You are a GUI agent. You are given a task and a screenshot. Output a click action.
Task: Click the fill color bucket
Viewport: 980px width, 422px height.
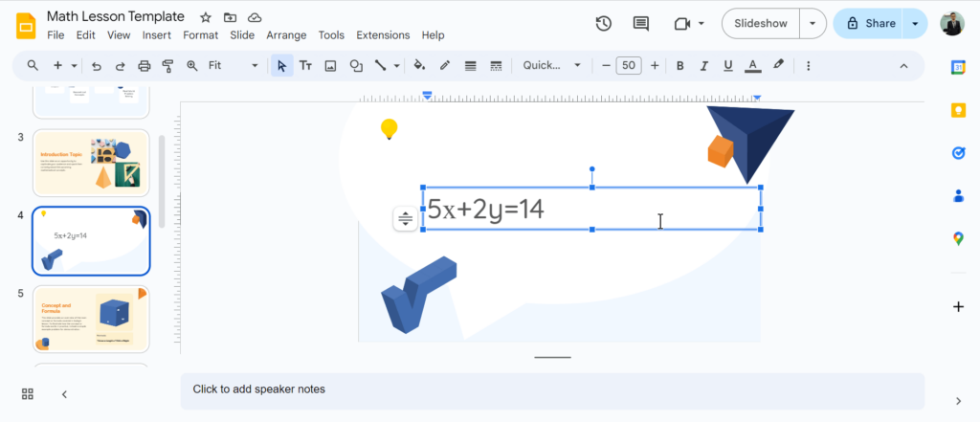(x=418, y=66)
